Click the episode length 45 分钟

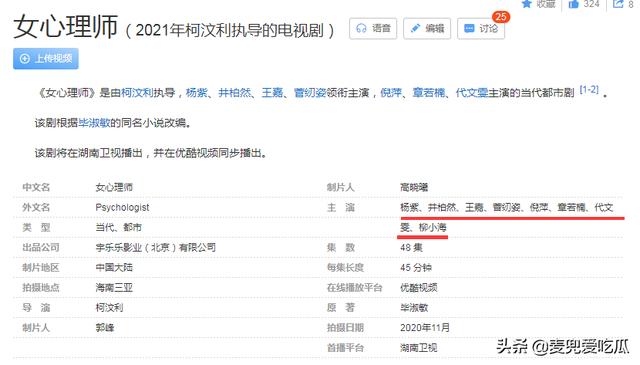(416, 267)
